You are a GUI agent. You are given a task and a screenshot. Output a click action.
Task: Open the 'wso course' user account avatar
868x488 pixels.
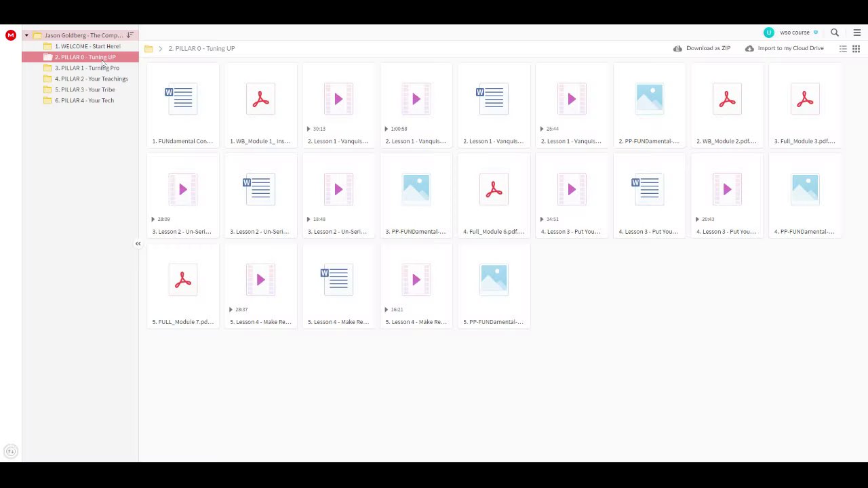[768, 33]
